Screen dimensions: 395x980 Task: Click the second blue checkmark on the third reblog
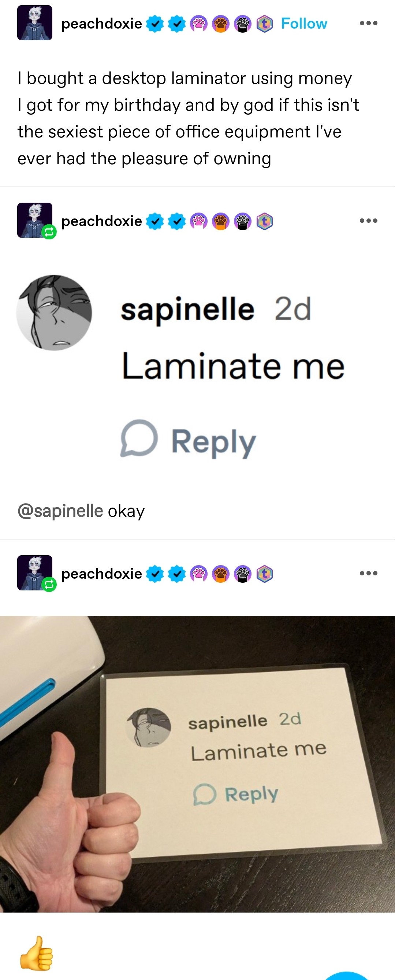point(177,574)
